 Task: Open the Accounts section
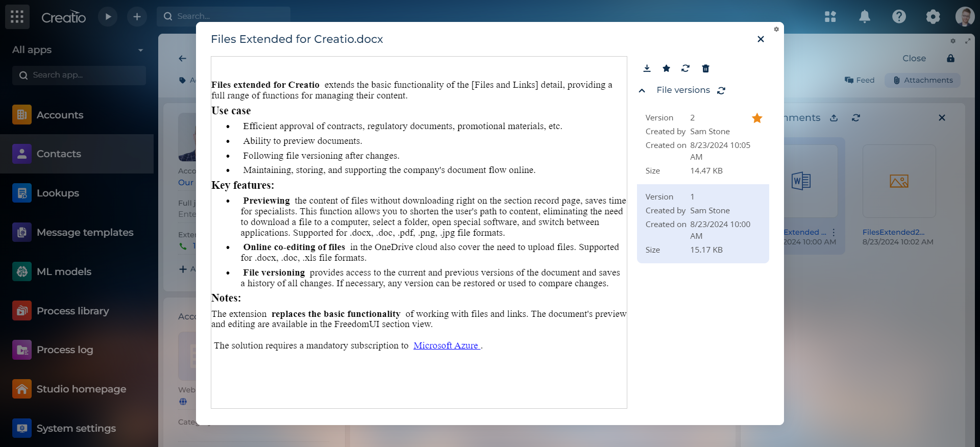[60, 115]
